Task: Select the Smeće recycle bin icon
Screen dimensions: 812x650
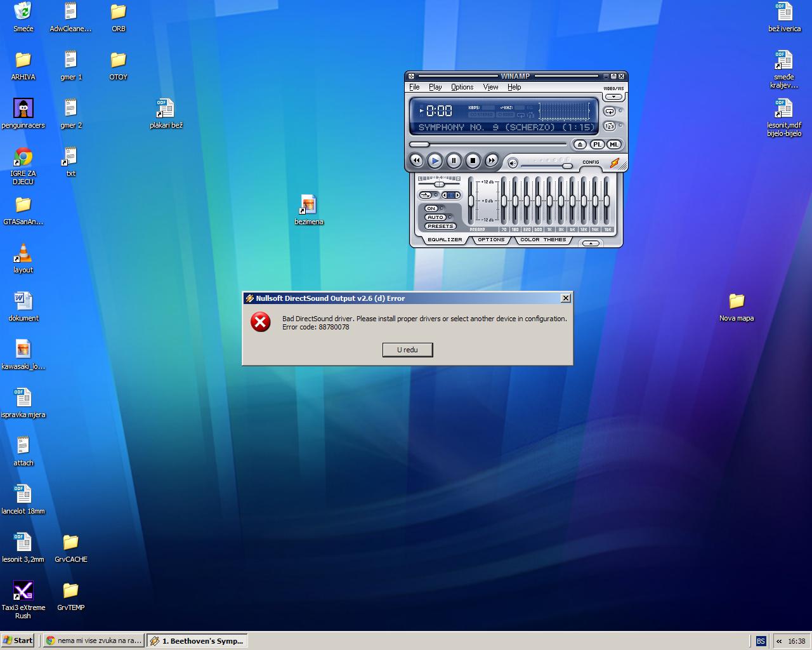Action: [x=23, y=17]
